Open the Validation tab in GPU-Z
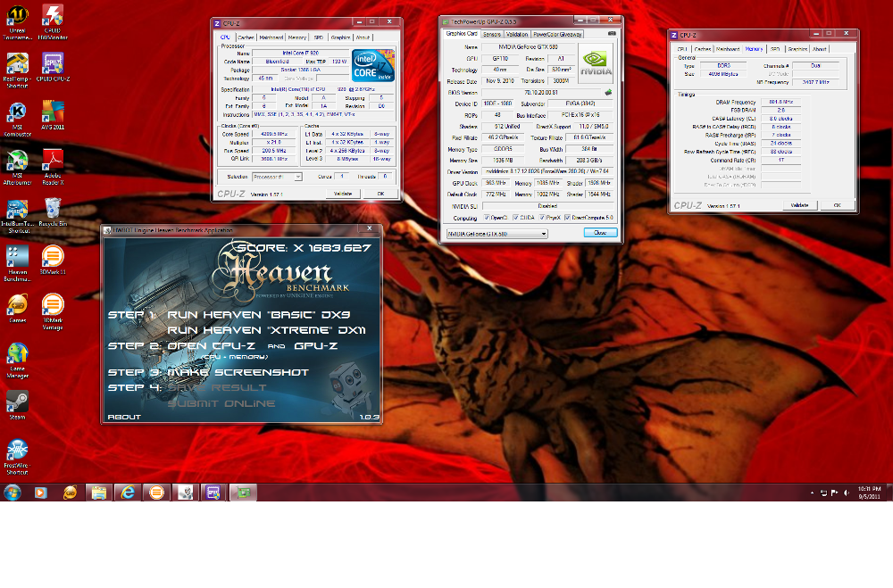Image resolution: width=893 pixels, height=588 pixels. (516, 34)
